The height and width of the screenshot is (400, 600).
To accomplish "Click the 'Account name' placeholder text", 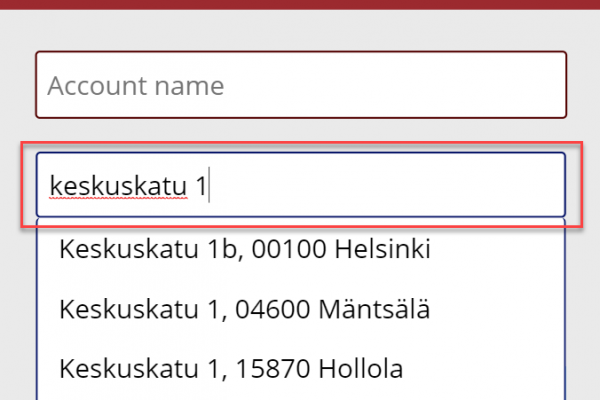I will (x=135, y=86).
